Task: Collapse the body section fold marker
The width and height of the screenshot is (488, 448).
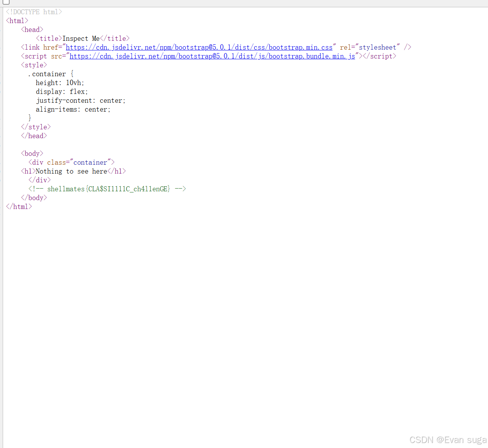Action: click(x=2, y=153)
